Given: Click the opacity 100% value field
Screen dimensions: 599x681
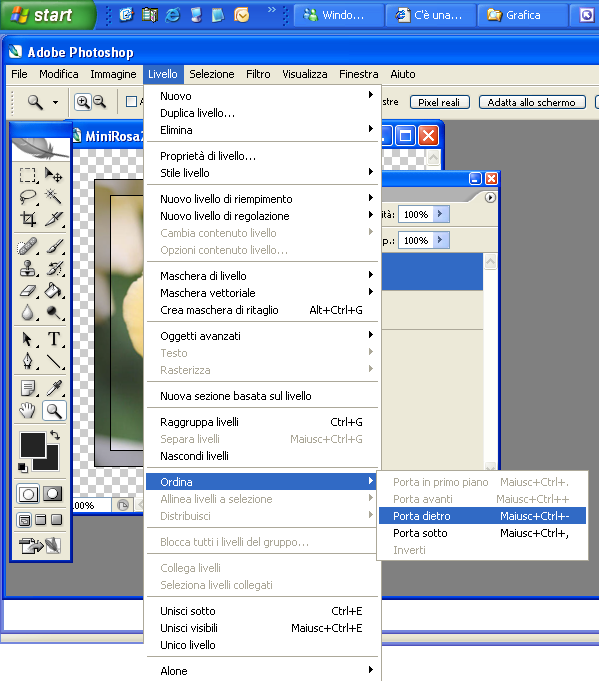Looking at the screenshot, I should tap(416, 214).
